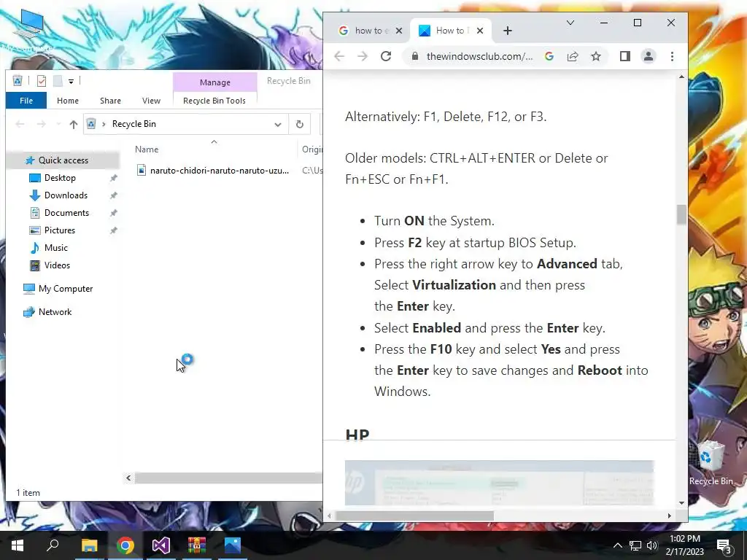Viewport: 747px width, 560px height.
Task: Open the My Computer desktop icon
Action: point(29,29)
